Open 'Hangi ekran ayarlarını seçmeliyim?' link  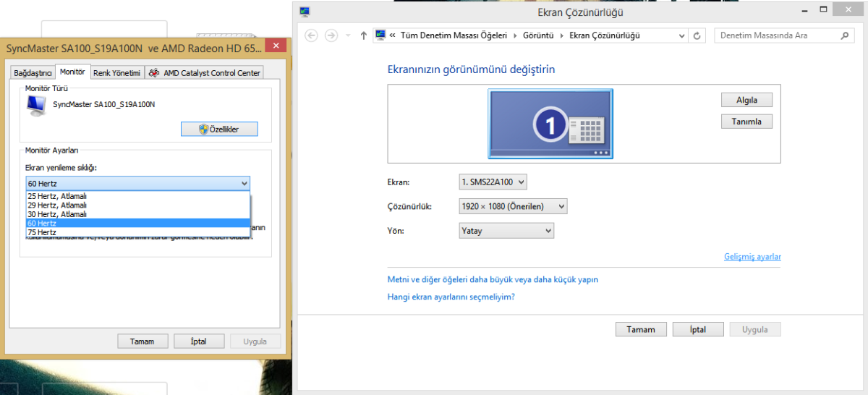point(451,297)
